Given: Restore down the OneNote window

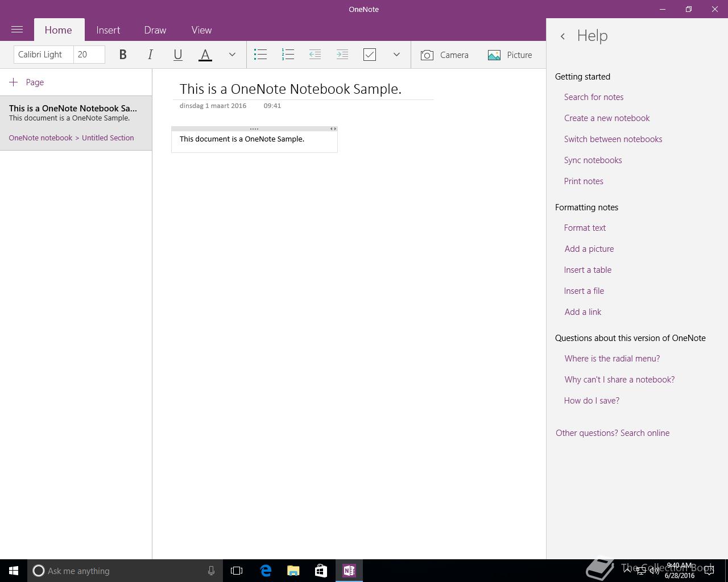Looking at the screenshot, I should (689, 9).
